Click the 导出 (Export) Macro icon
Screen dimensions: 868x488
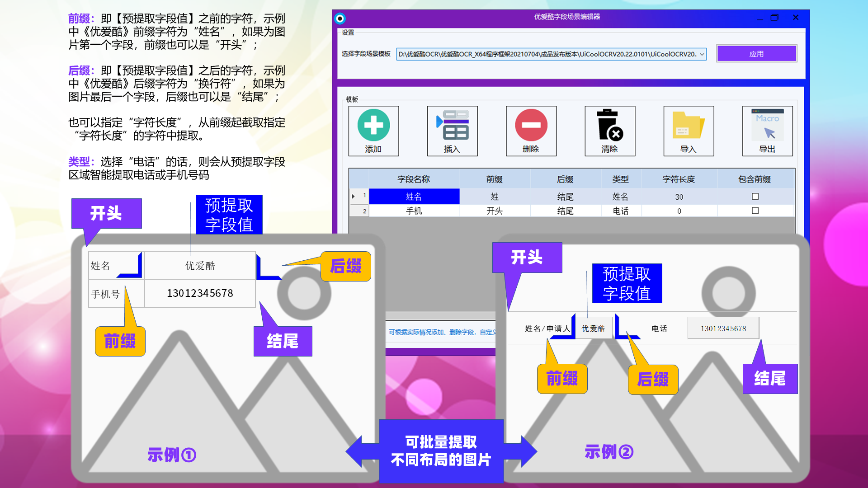(x=767, y=126)
